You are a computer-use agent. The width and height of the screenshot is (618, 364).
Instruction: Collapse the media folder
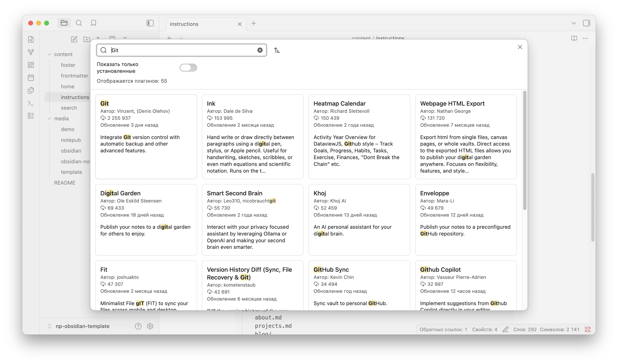point(49,119)
